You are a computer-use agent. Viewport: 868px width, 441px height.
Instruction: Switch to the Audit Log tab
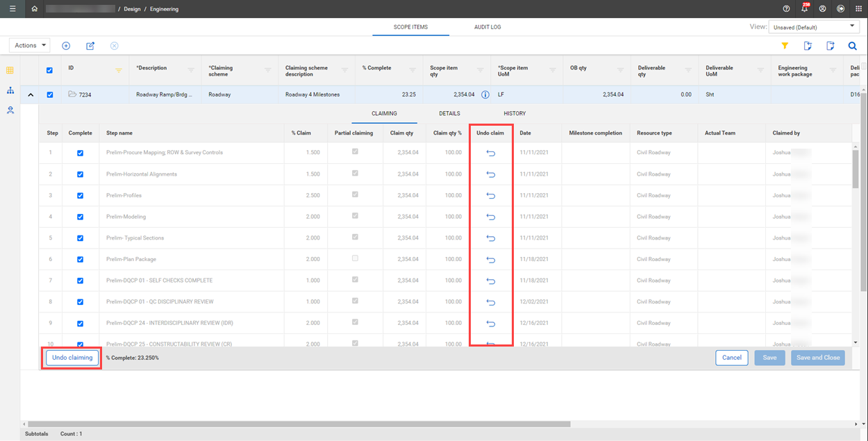point(487,27)
